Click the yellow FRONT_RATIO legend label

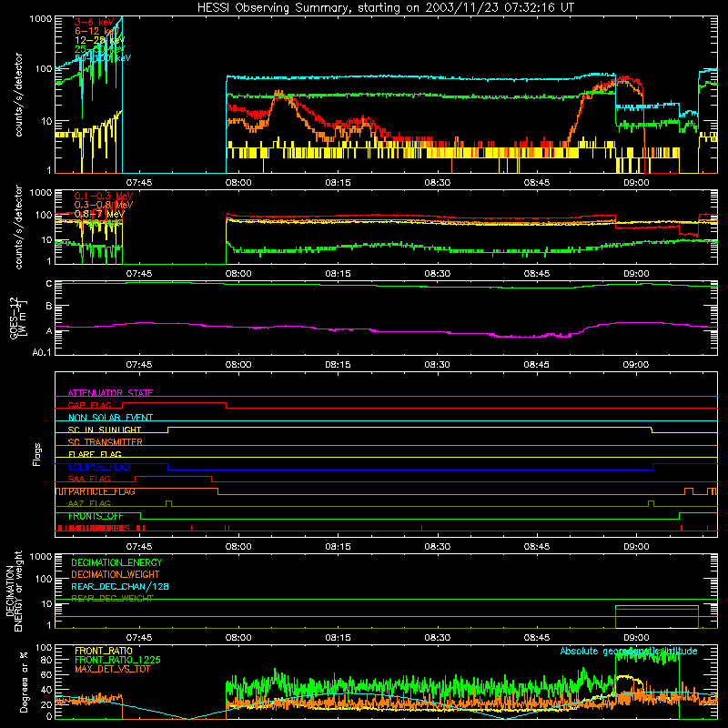pyautogui.click(x=104, y=651)
